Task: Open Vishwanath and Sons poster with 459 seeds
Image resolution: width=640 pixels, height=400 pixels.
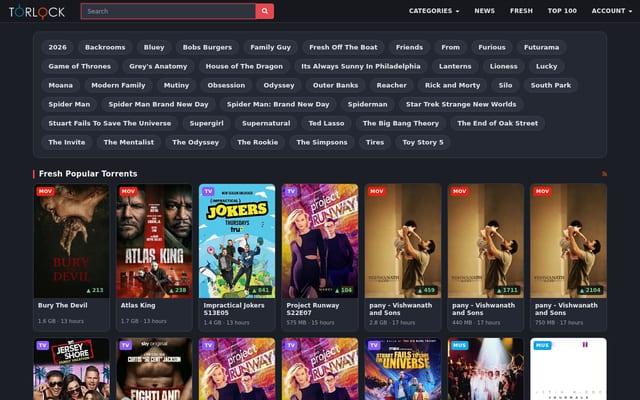Action: [403, 241]
